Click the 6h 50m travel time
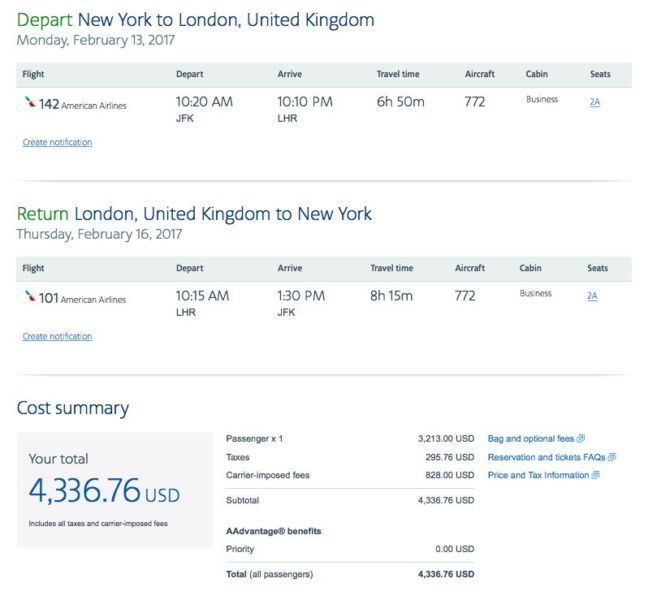 coord(400,102)
